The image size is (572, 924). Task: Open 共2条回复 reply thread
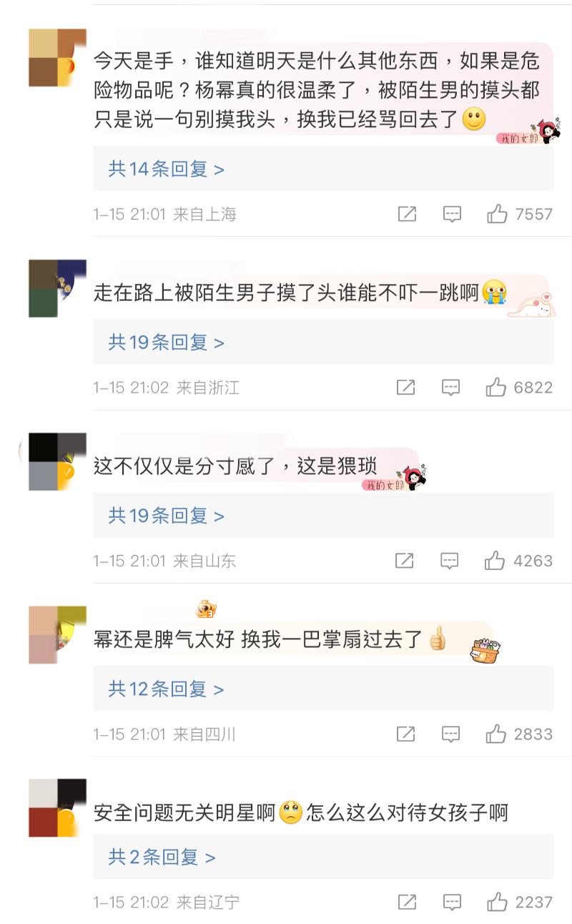[162, 857]
